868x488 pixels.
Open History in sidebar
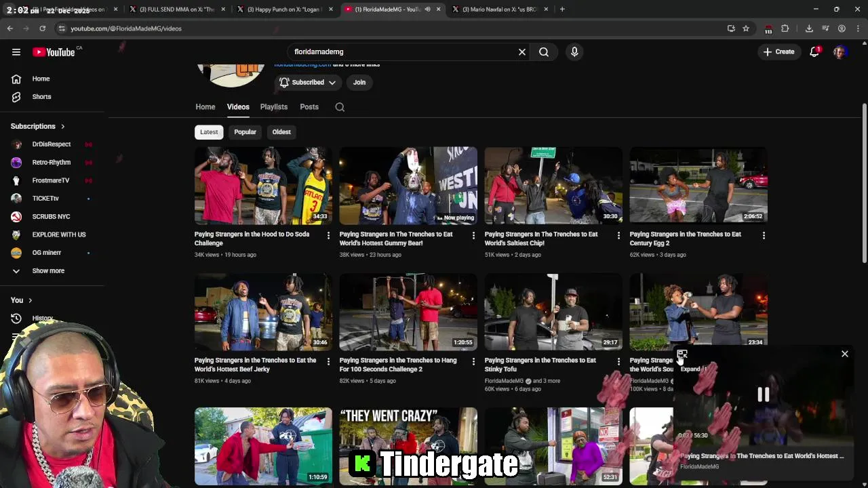click(x=42, y=319)
